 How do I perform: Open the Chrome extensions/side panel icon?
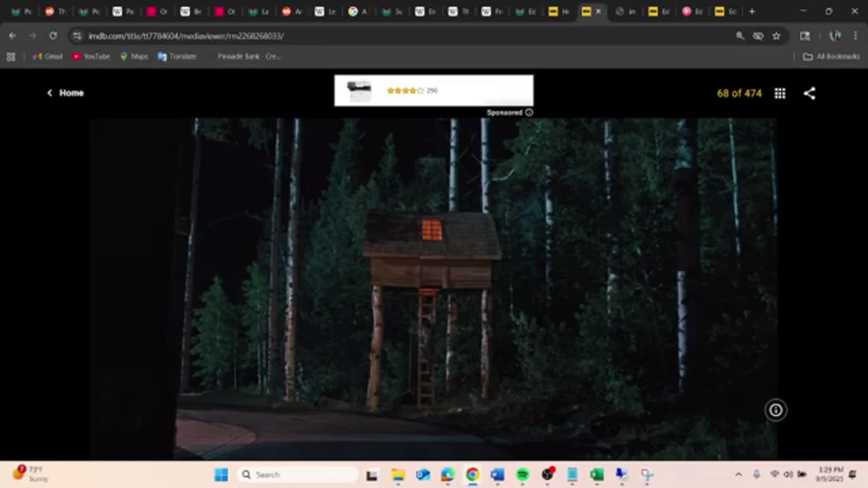805,36
